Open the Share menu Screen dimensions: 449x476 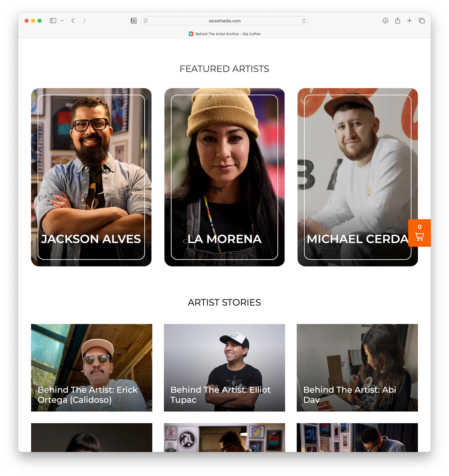398,21
